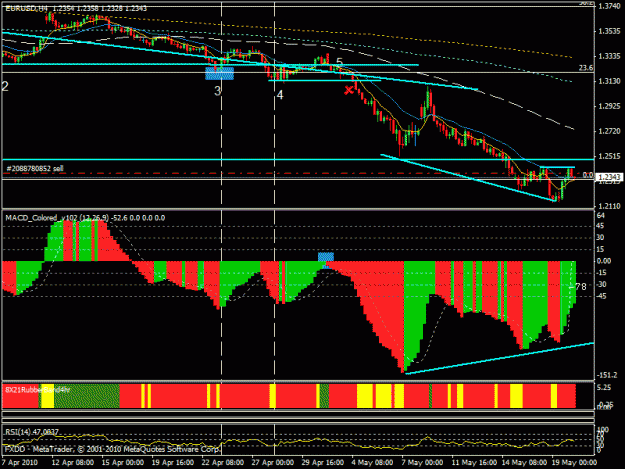Select the cyan trendline under MACD histogram lows
The height and width of the screenshot is (469, 625).
pyautogui.click(x=499, y=358)
